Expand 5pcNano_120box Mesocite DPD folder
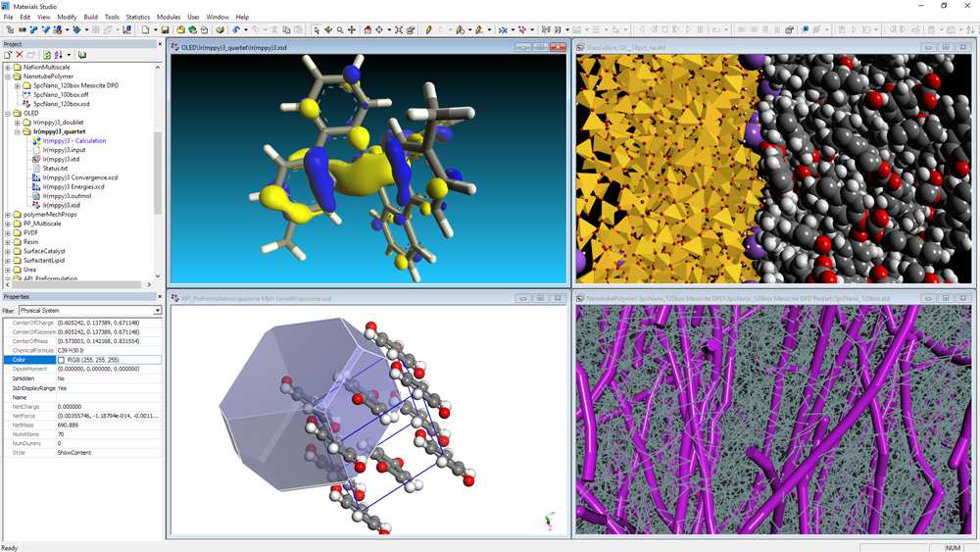This screenshot has height=552, width=980. (18, 85)
